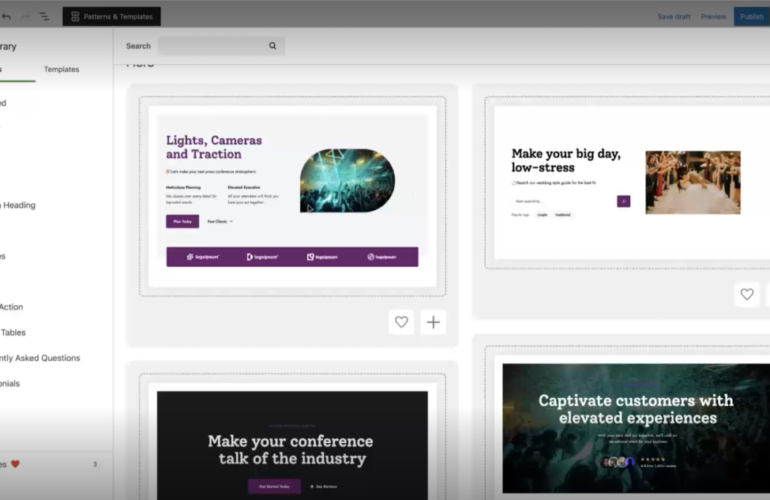This screenshot has height=500, width=770.
Task: Insert the Lights, Cameras and Traction pattern with the plus button
Action: click(433, 322)
